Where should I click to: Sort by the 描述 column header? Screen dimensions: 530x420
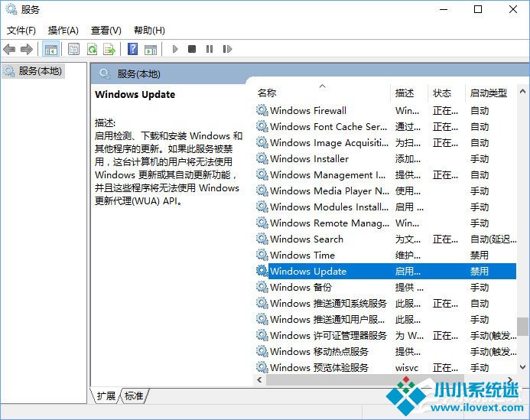point(409,93)
